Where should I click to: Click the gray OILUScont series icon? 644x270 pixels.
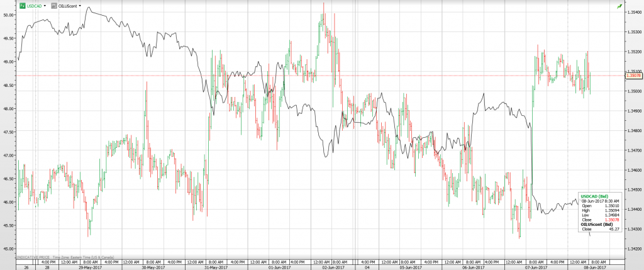(54, 6)
